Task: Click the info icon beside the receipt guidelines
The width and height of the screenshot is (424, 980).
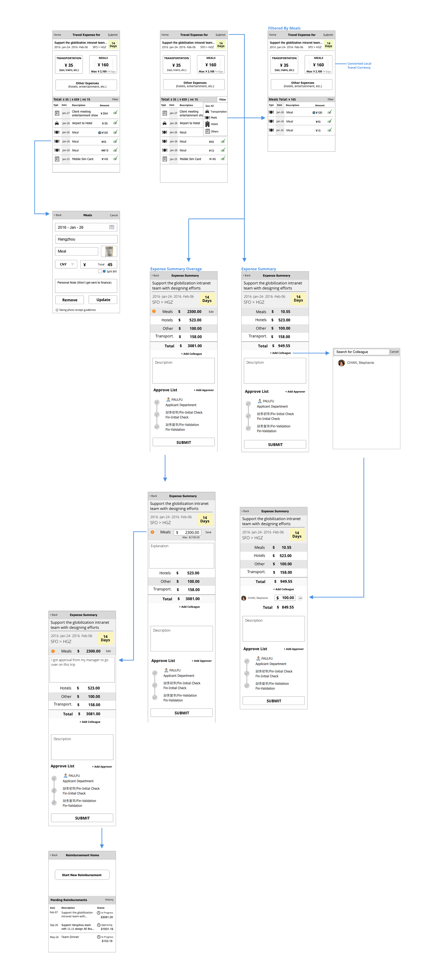Action: coord(57,310)
